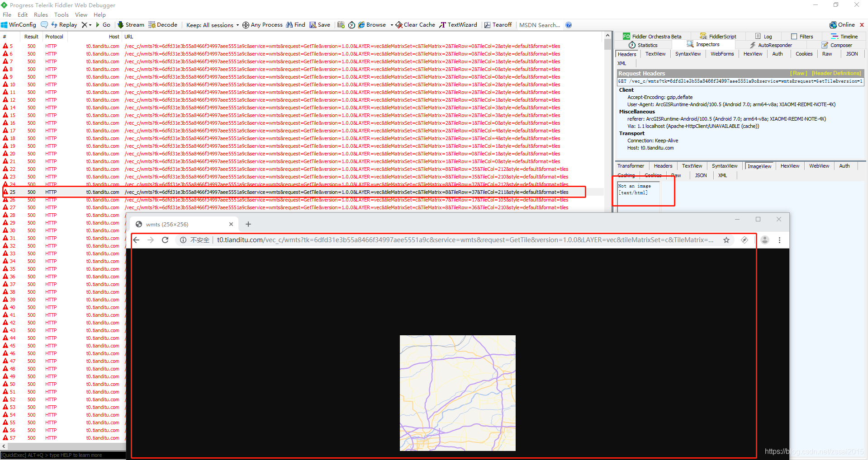868x460 pixels.
Task: Sort sessions by the URL column header
Action: pos(362,37)
